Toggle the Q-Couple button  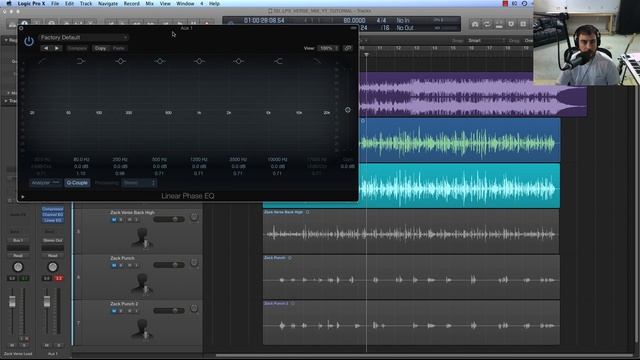77,182
